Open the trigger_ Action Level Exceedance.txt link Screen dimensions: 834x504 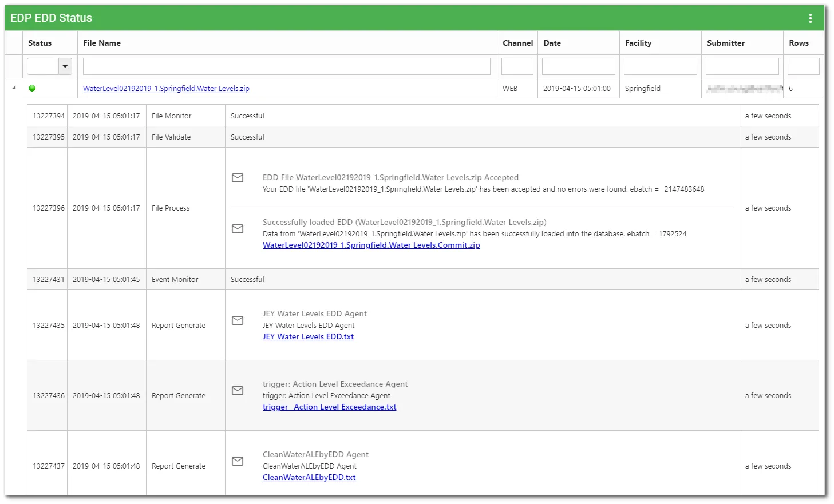[329, 407]
